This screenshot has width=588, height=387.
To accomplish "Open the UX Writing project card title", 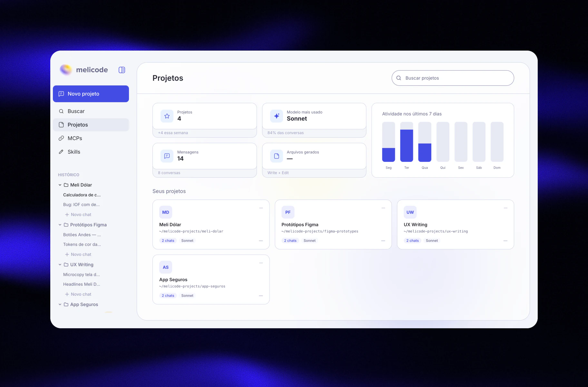I will pos(416,225).
